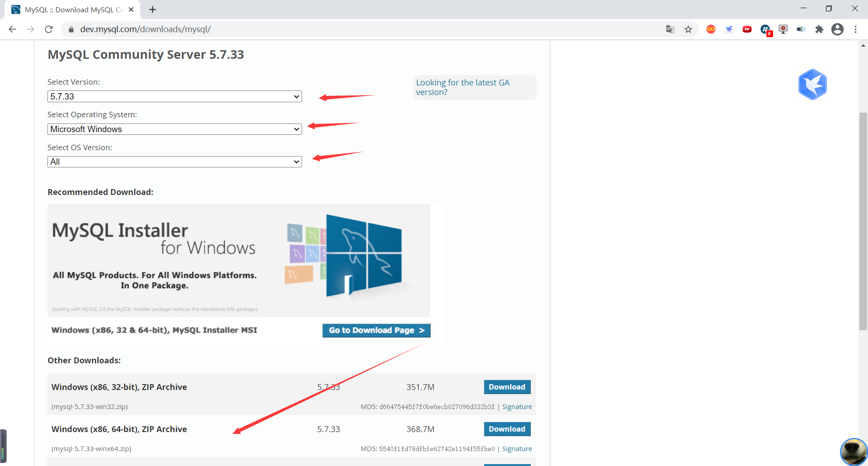Open the Chrome profile account icon
Image resolution: width=868 pixels, height=466 pixels.
click(x=837, y=29)
